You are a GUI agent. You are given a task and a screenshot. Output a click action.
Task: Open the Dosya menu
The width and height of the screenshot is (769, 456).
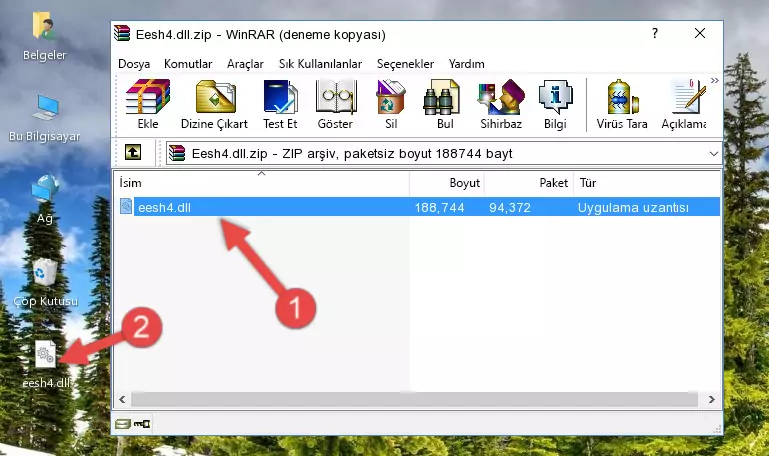click(x=134, y=64)
